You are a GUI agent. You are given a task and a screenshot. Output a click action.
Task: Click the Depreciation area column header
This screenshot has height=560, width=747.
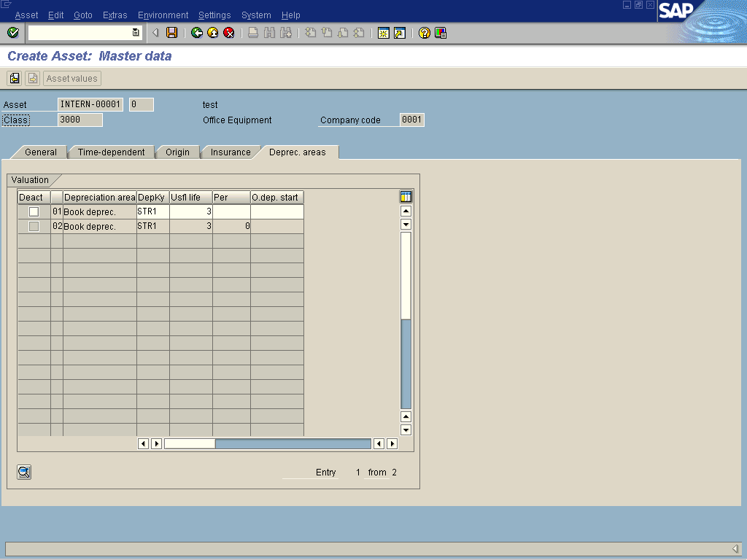click(99, 198)
